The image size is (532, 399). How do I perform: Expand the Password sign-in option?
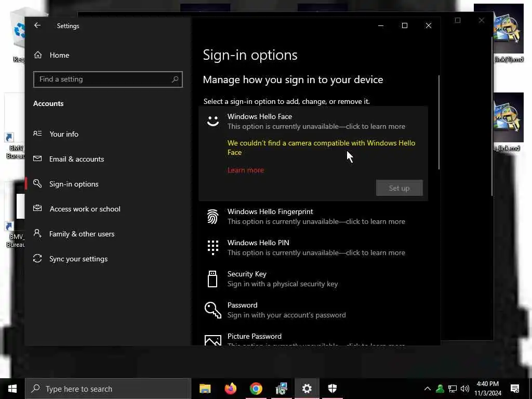coord(313,310)
